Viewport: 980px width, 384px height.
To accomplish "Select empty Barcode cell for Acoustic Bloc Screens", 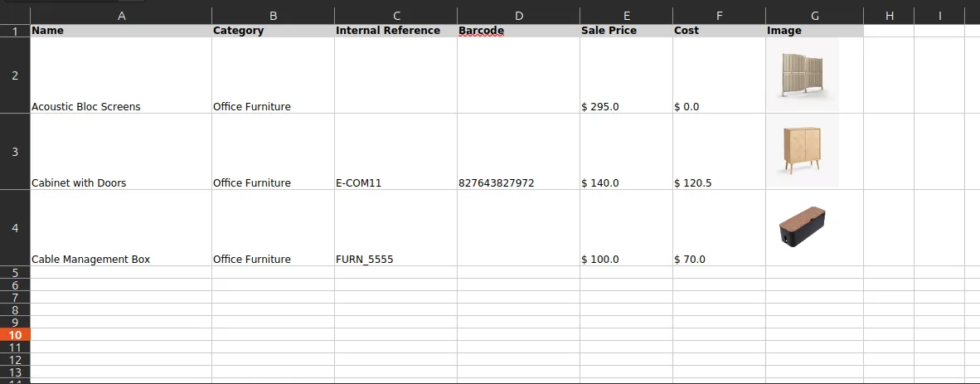I will [x=518, y=75].
